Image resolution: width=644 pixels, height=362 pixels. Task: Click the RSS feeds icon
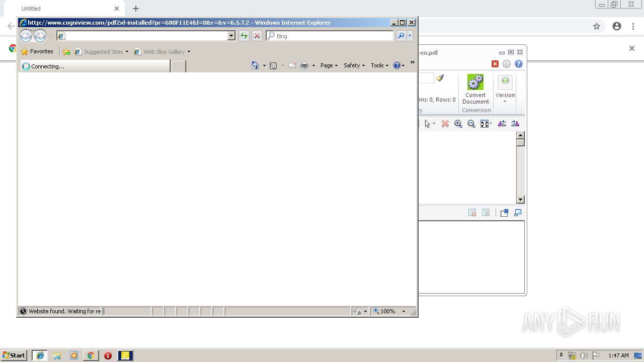[x=273, y=65]
